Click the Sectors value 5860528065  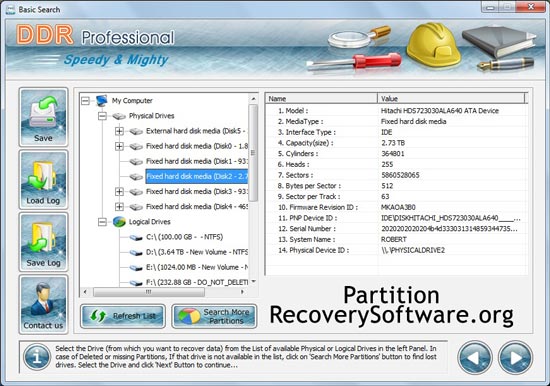pos(400,175)
